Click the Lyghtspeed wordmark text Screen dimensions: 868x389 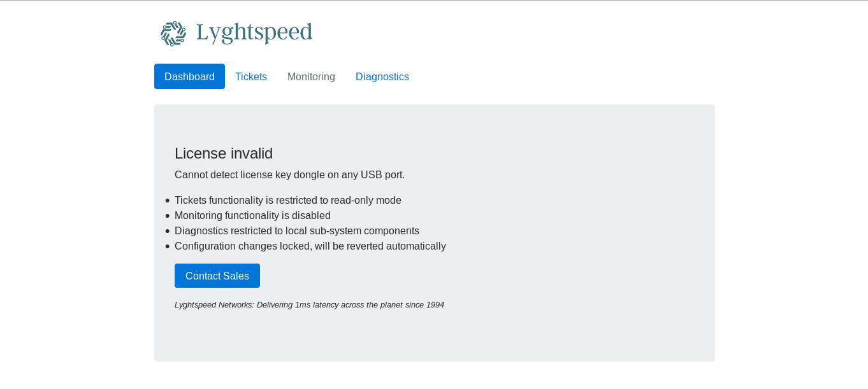click(x=254, y=32)
